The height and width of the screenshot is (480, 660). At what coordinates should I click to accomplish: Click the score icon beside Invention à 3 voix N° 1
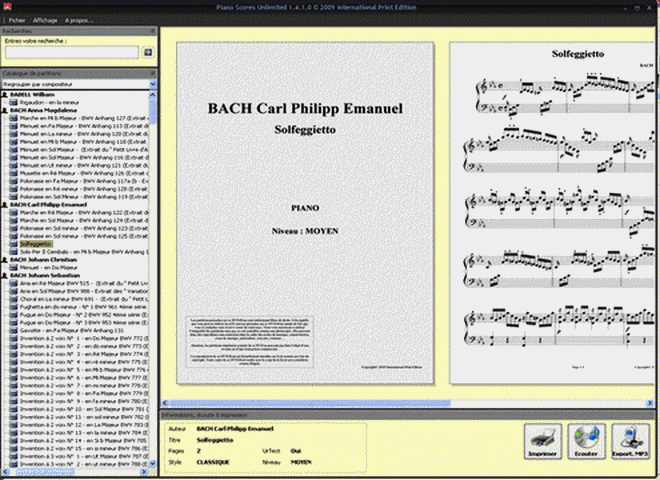[x=13, y=456]
